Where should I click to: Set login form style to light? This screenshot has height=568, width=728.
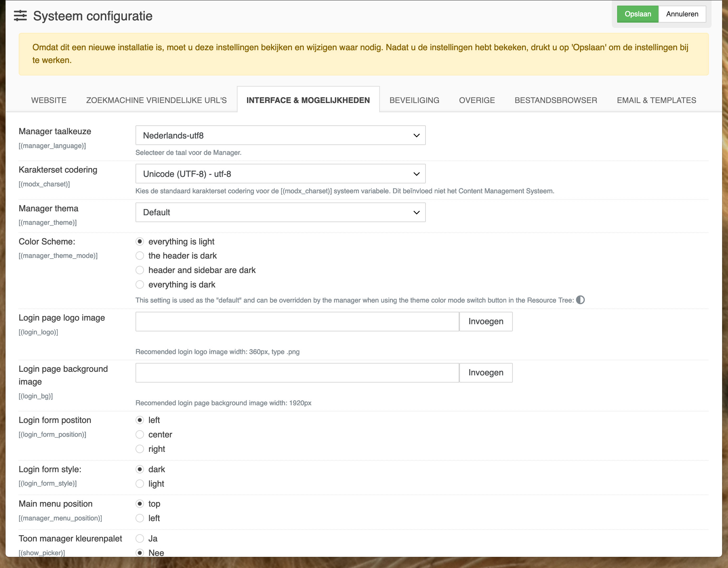click(x=140, y=484)
